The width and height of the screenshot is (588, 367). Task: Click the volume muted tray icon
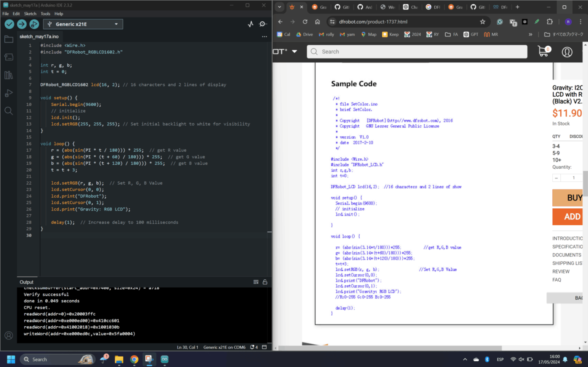(x=521, y=359)
